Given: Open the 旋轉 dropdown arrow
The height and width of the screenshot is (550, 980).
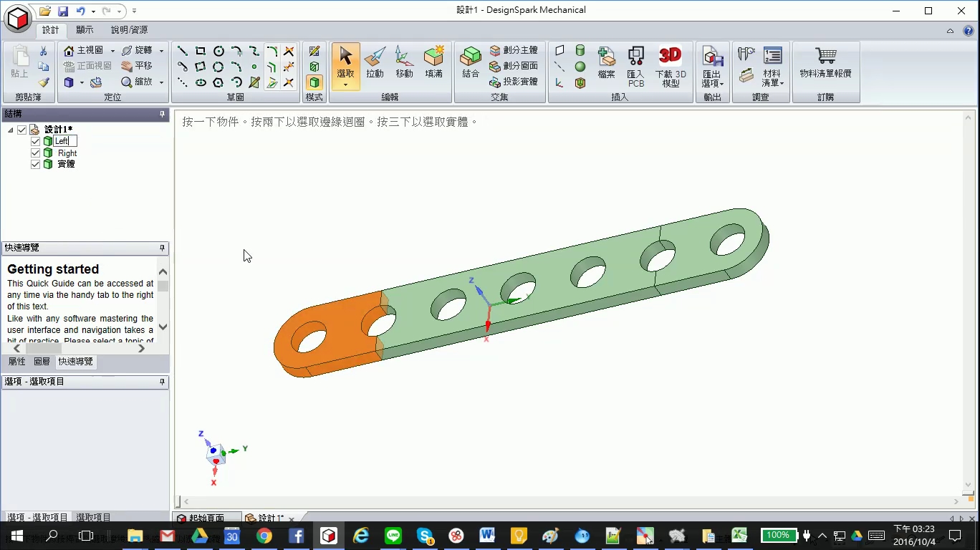Looking at the screenshot, I should click(x=161, y=51).
